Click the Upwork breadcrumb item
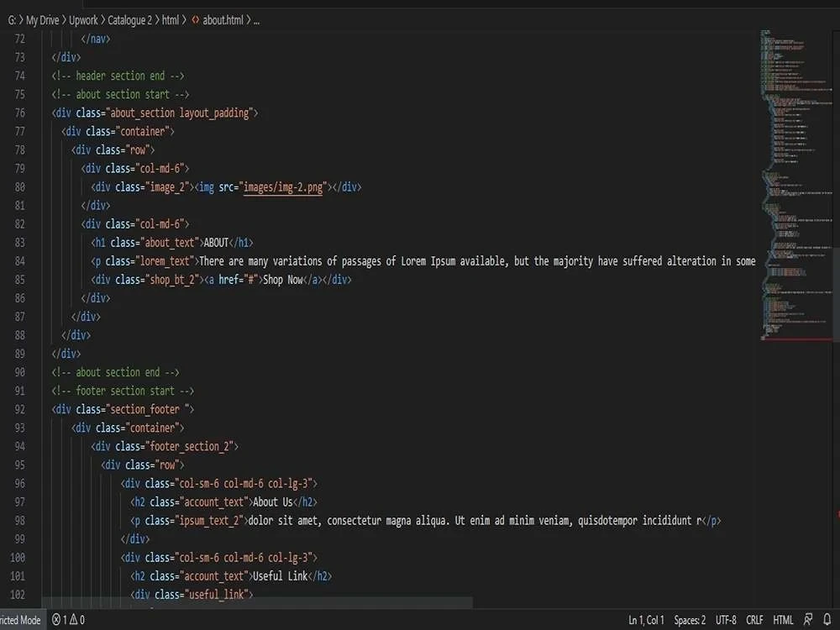840x630 pixels. tap(83, 20)
